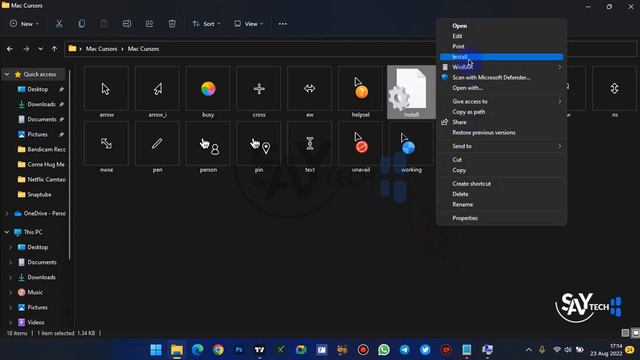Choose Open with in context menu
Screen dimensions: 640x360
click(502, 88)
